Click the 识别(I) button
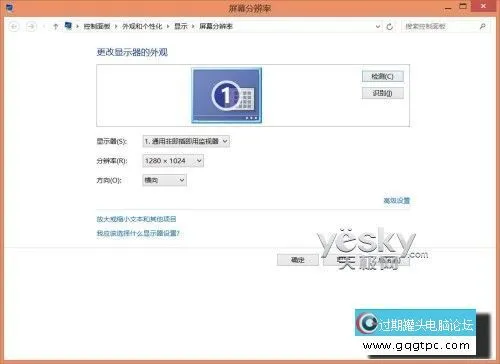This screenshot has width=500, height=364. 383,93
